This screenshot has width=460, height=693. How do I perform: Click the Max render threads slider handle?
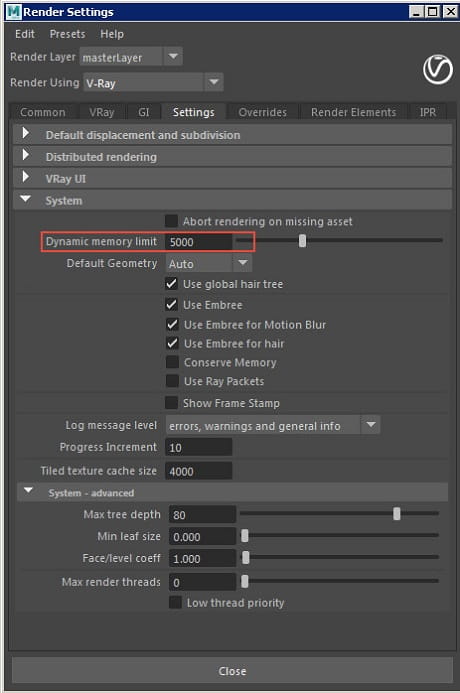click(x=245, y=582)
